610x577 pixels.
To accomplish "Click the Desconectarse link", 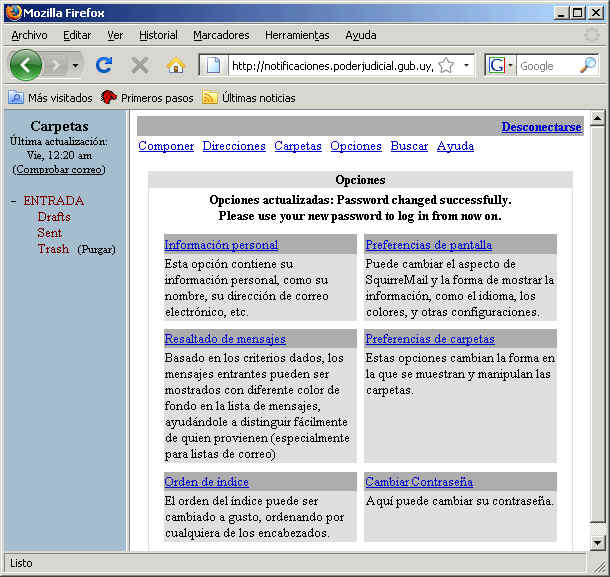I will point(541,127).
